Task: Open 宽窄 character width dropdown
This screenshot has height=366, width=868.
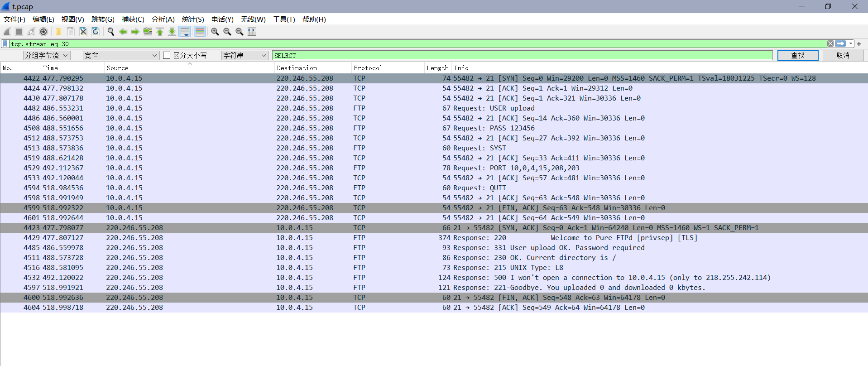Action: (x=121, y=55)
